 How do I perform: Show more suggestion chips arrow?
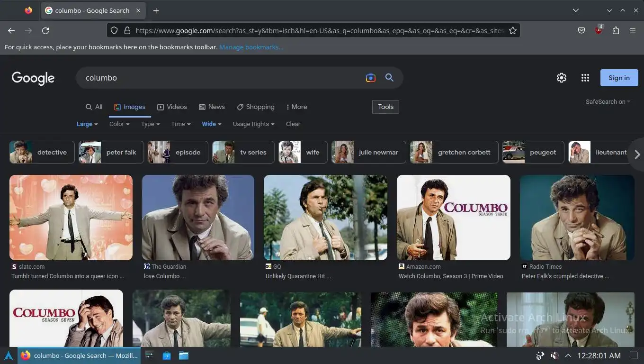coord(637,154)
